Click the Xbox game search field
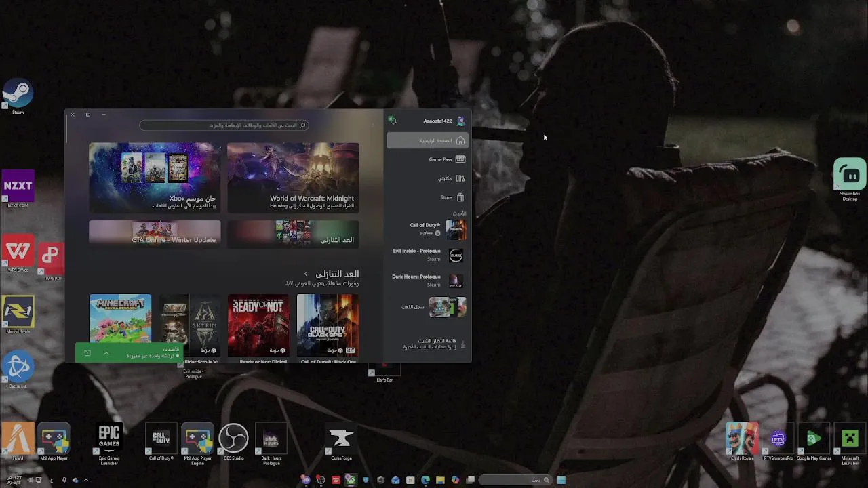 [224, 125]
